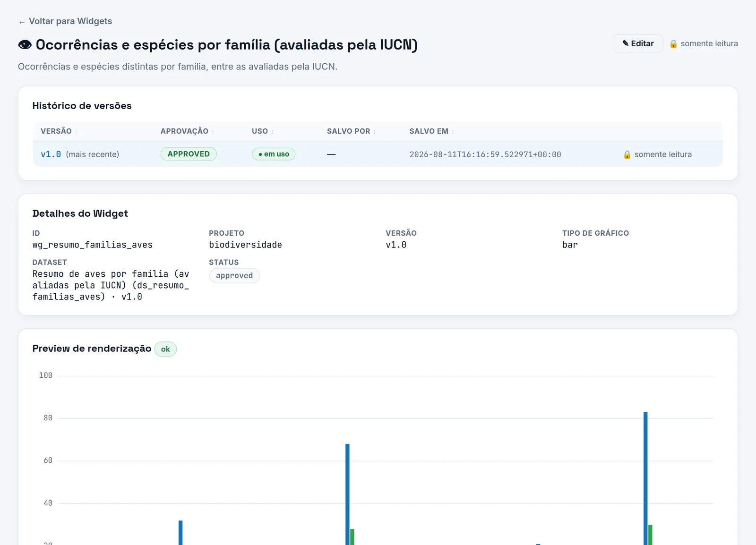Click somente leitura text in v1.0 row

tap(663, 154)
